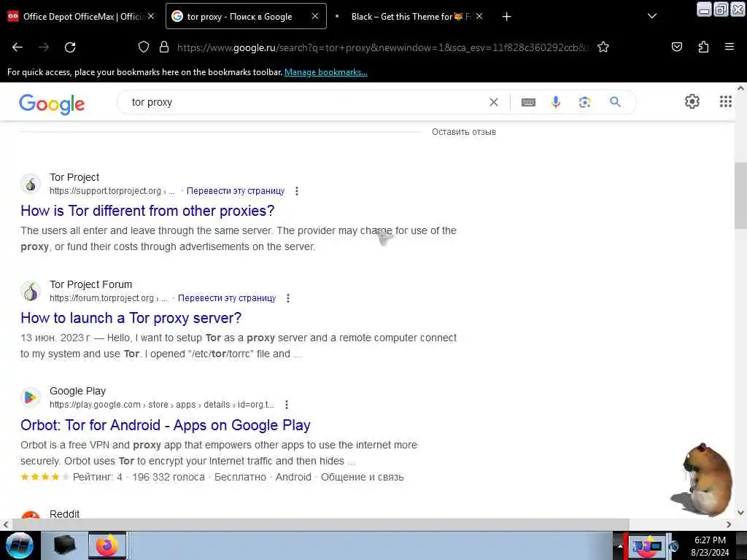The image size is (747, 560).
Task: Open How to launch a Tor proxy server
Action: [131, 318]
